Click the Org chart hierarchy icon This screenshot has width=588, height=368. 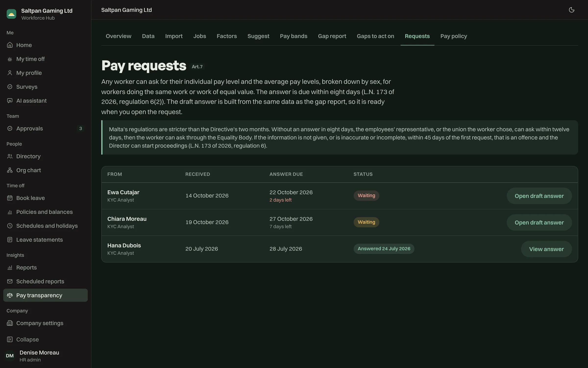(x=10, y=170)
